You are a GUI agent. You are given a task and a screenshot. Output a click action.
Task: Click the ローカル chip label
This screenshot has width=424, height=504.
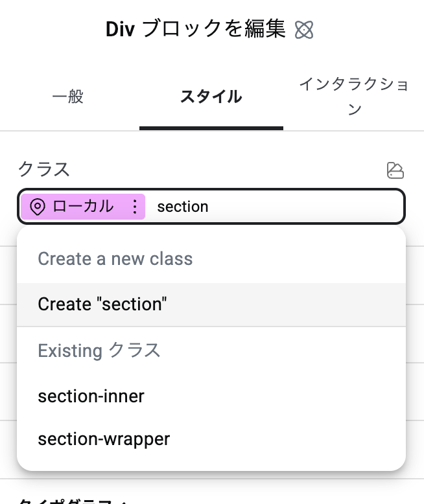click(83, 207)
